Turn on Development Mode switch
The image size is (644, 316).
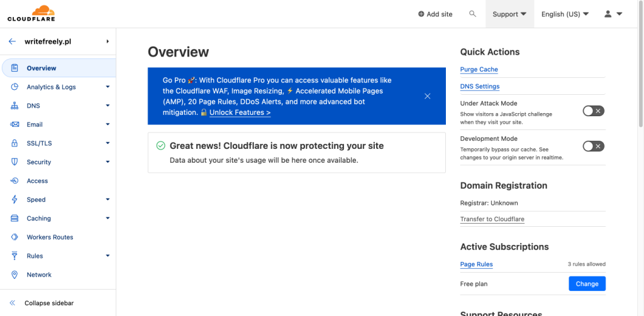(593, 146)
